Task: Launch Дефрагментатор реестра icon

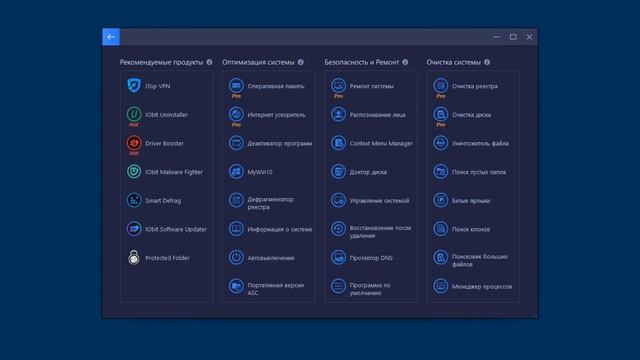Action: pyautogui.click(x=236, y=200)
